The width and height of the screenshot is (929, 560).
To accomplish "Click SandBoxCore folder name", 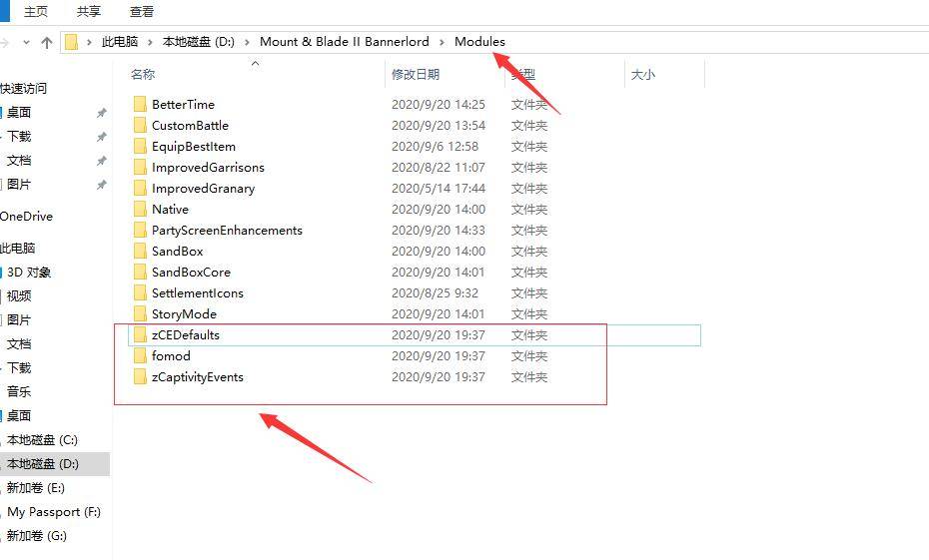I will pos(191,272).
